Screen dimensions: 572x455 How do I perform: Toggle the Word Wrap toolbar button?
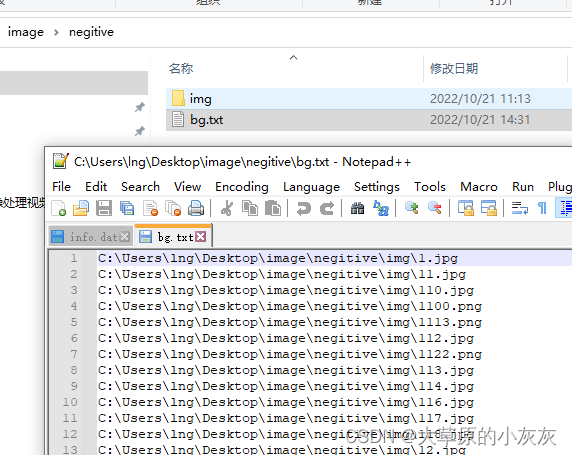click(519, 208)
